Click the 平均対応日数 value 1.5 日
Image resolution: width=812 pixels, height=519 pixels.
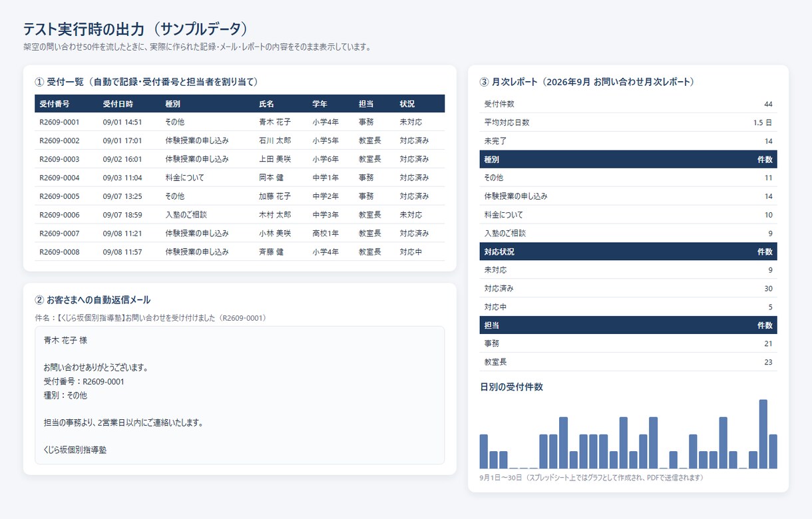(763, 123)
